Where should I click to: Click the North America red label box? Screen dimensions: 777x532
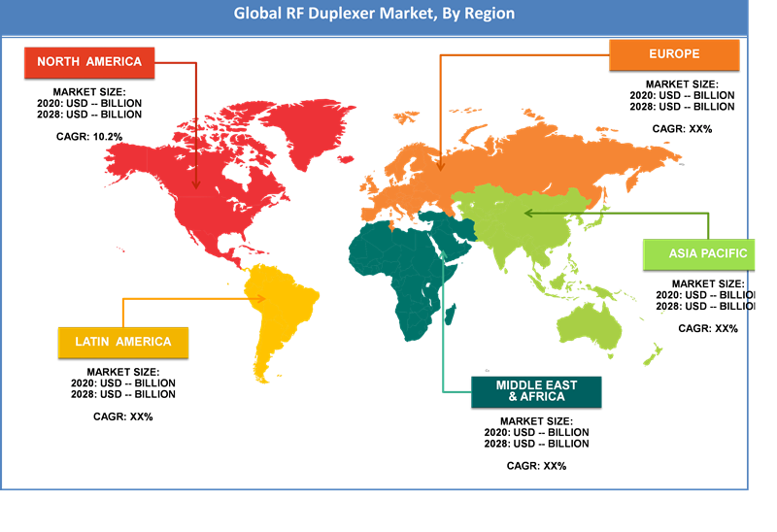point(89,62)
